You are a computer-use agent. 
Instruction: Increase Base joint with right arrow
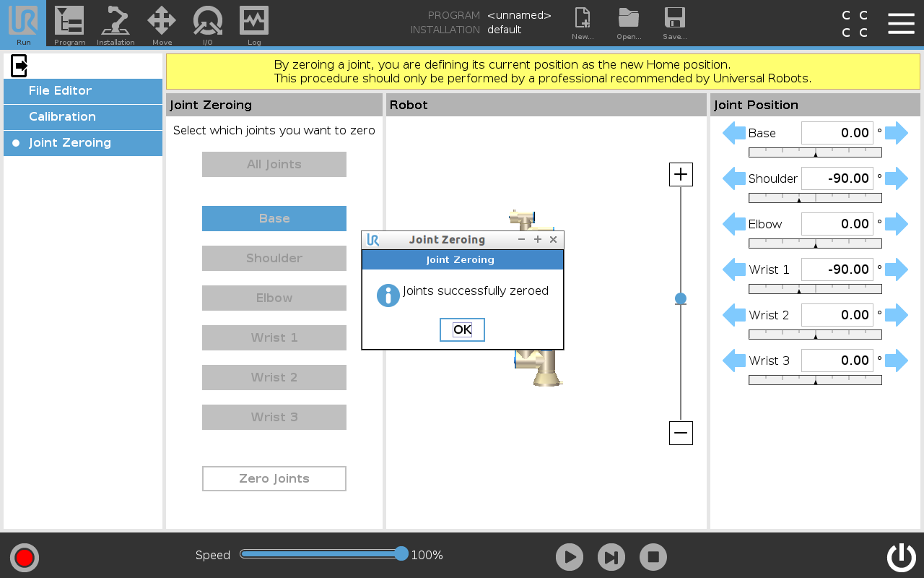pos(897,133)
